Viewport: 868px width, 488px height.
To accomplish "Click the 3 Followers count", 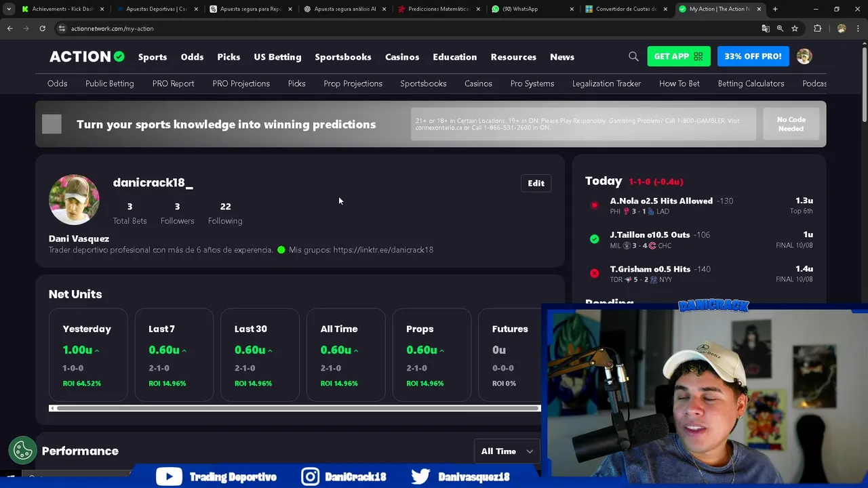I will 177,213.
